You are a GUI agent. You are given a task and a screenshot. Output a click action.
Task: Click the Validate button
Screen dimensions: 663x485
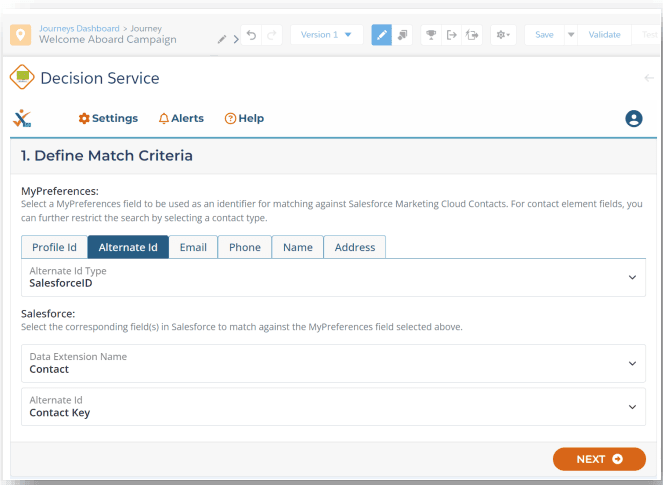pos(604,35)
